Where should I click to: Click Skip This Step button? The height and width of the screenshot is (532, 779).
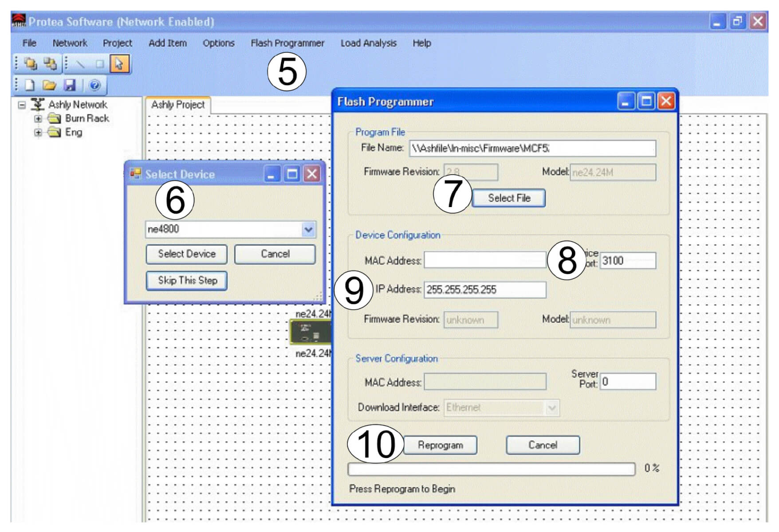(x=187, y=281)
